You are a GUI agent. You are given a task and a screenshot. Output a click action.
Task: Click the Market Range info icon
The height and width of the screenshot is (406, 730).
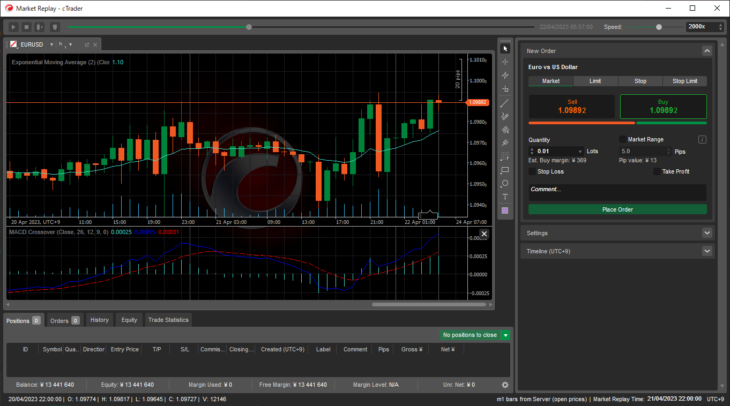[x=702, y=140]
